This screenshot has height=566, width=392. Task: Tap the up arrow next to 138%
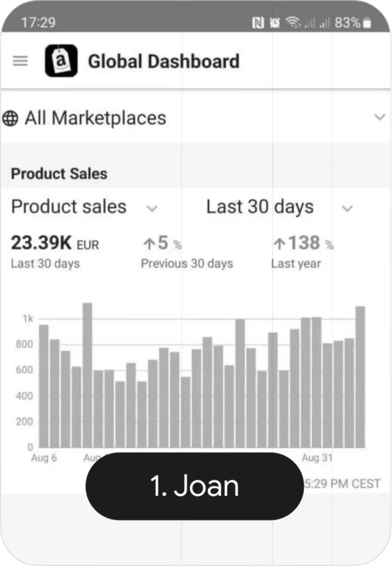point(279,243)
